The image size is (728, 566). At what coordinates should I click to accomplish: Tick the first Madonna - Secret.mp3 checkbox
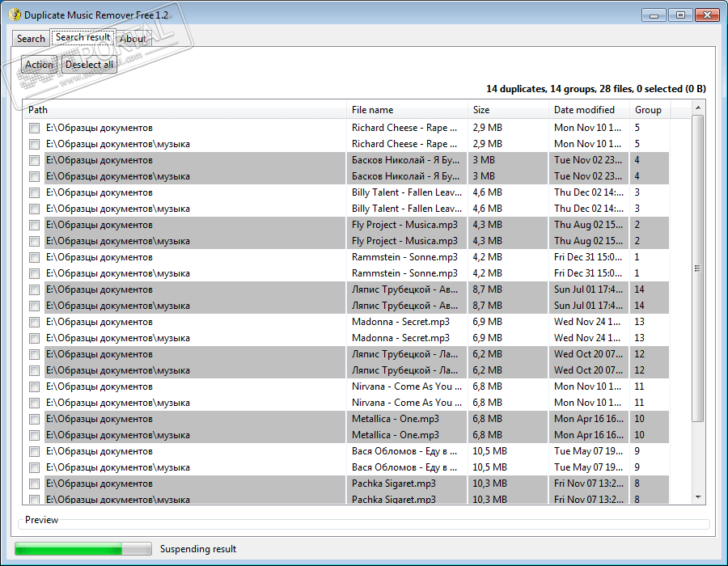click(34, 322)
